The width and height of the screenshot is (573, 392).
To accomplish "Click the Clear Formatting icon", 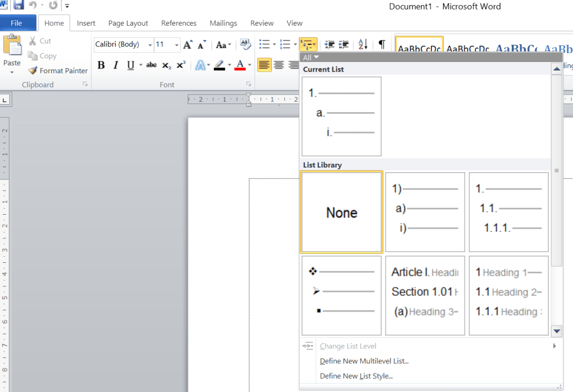I will [245, 45].
